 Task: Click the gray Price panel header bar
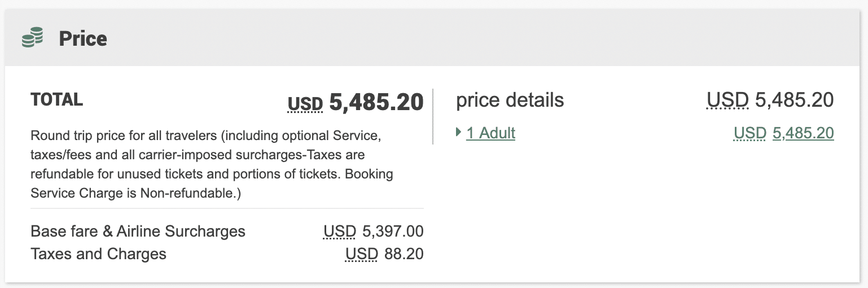(451, 38)
